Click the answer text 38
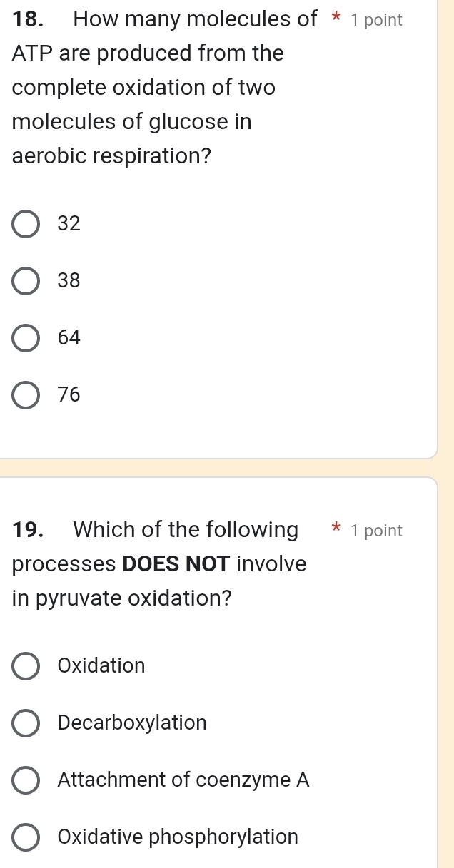The height and width of the screenshot is (868, 454). (x=68, y=281)
